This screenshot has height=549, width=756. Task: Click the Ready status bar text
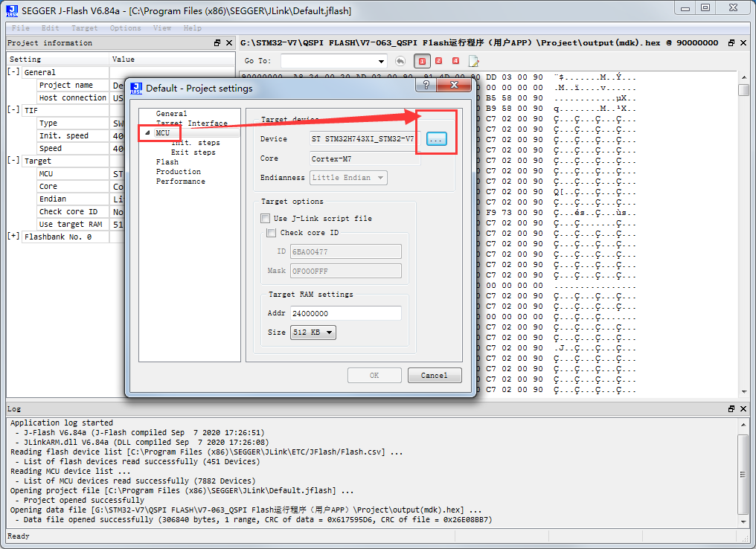click(x=19, y=536)
